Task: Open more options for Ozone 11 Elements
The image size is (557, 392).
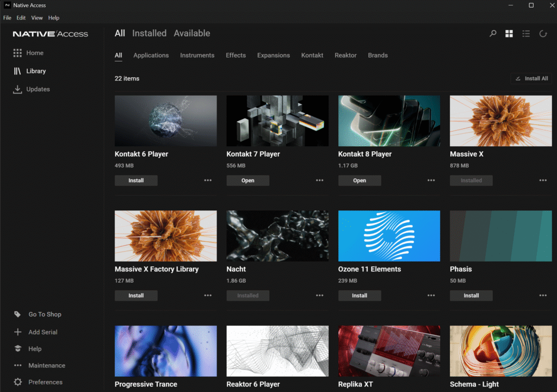Action: click(431, 295)
